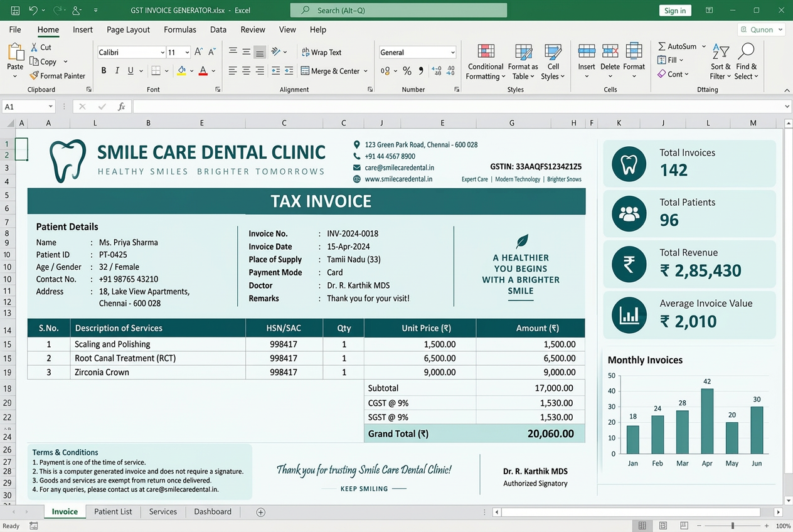Screen dimensions: 793x532
Task: Open Conditional Formatting menu
Action: point(486,61)
